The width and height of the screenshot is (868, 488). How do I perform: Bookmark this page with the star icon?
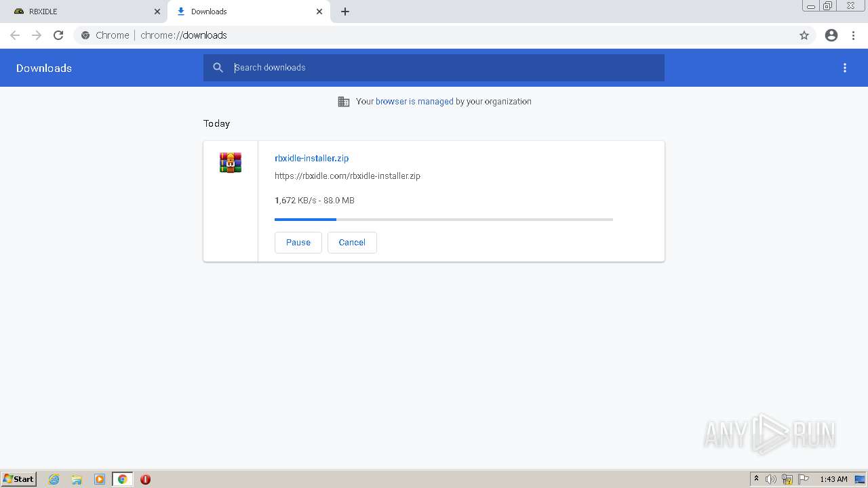click(x=804, y=35)
